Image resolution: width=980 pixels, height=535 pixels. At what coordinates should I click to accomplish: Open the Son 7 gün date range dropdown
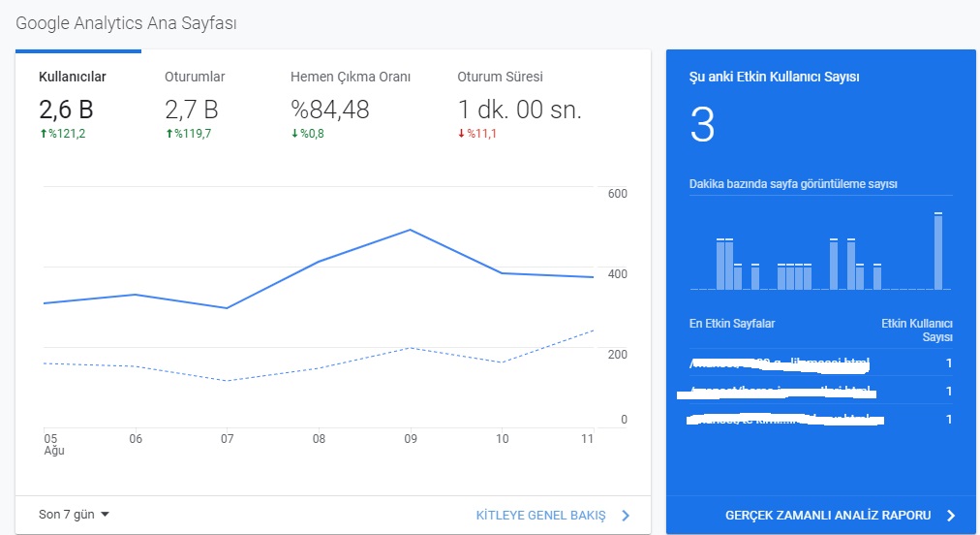[x=74, y=515]
